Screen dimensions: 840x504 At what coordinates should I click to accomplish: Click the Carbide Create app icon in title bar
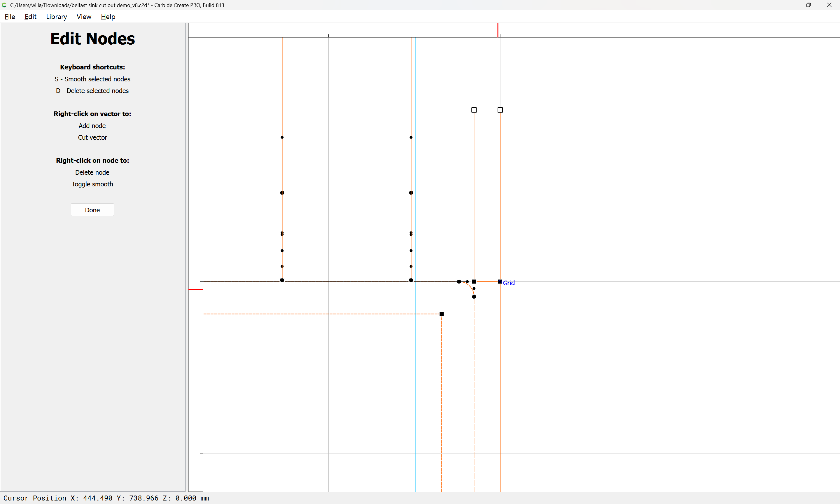pos(4,5)
